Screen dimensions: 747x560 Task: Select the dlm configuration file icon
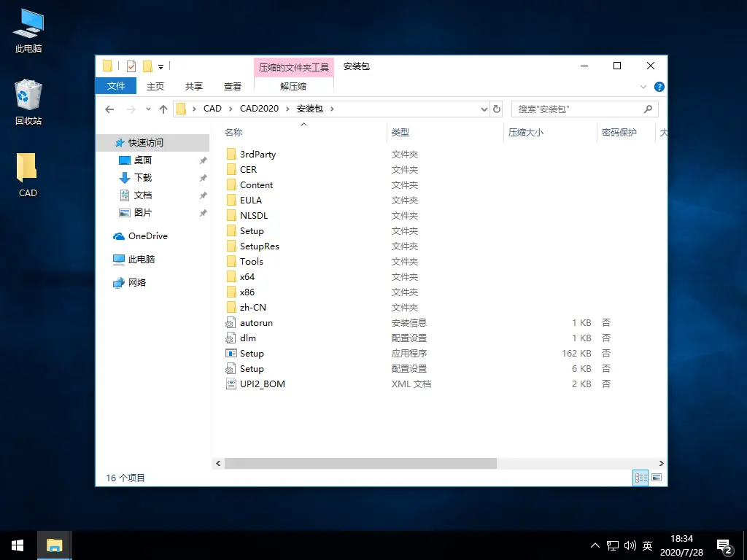(231, 338)
